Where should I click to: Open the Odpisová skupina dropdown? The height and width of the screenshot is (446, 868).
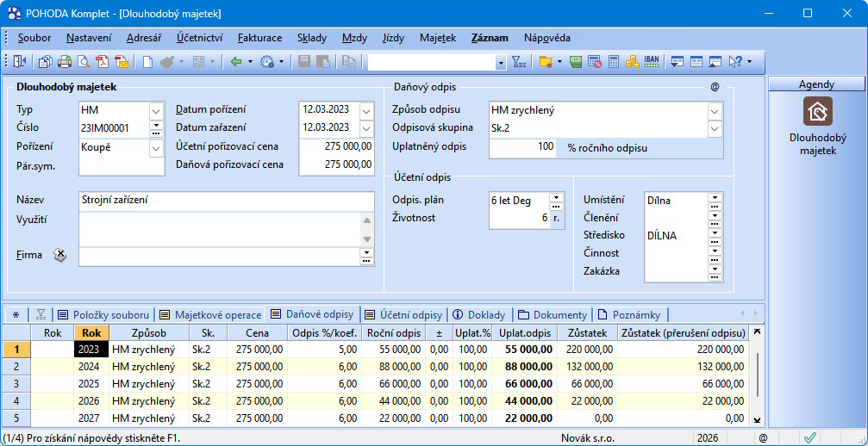tap(714, 128)
